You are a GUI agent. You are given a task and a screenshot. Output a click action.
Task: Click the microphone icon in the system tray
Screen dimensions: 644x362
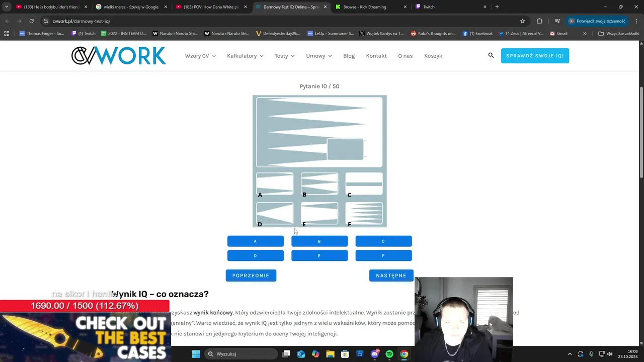[x=591, y=354]
